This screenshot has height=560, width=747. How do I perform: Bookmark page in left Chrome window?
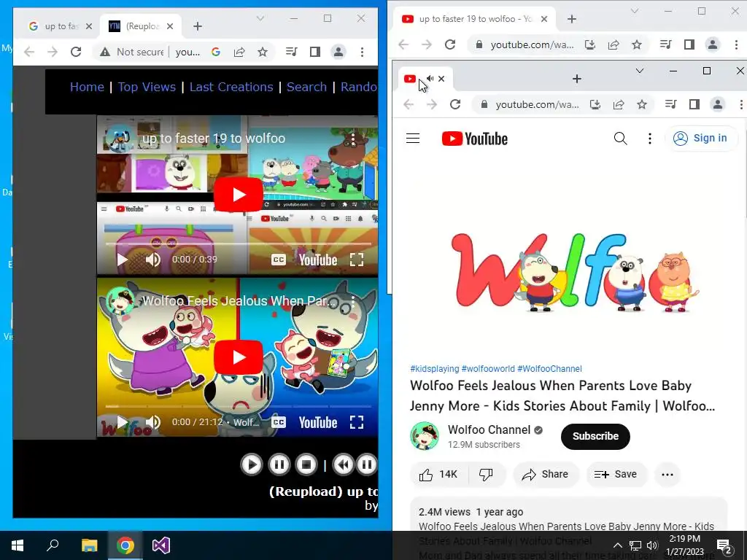[x=263, y=52]
